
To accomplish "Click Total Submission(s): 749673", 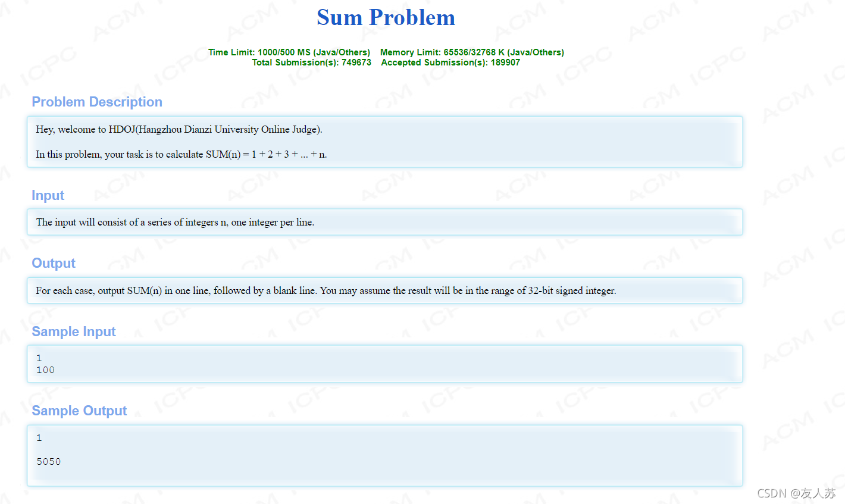I will point(311,62).
